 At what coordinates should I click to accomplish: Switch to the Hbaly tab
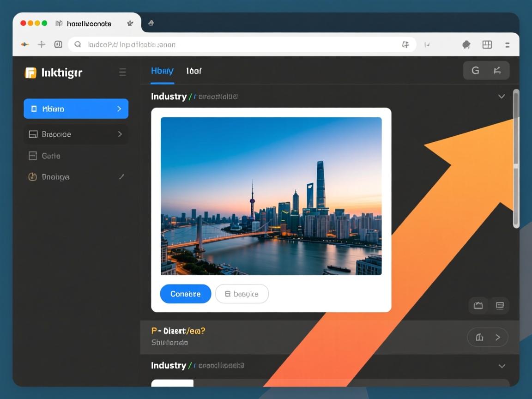coord(162,71)
